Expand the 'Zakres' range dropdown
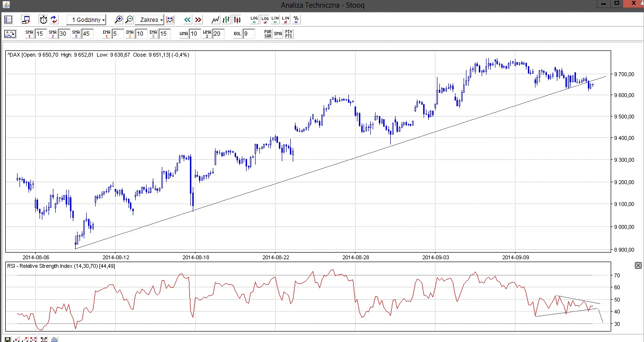 point(149,20)
